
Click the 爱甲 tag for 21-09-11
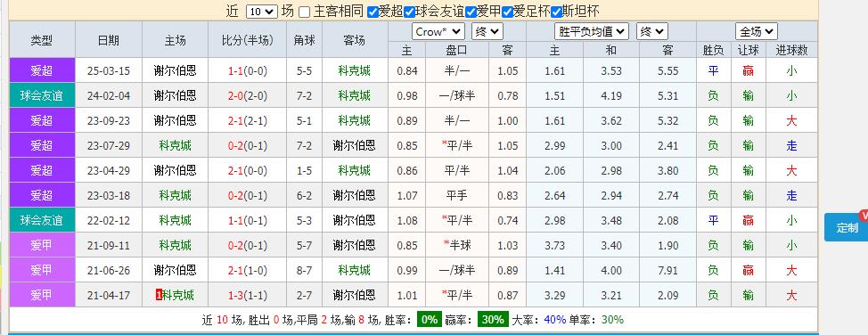pos(42,245)
